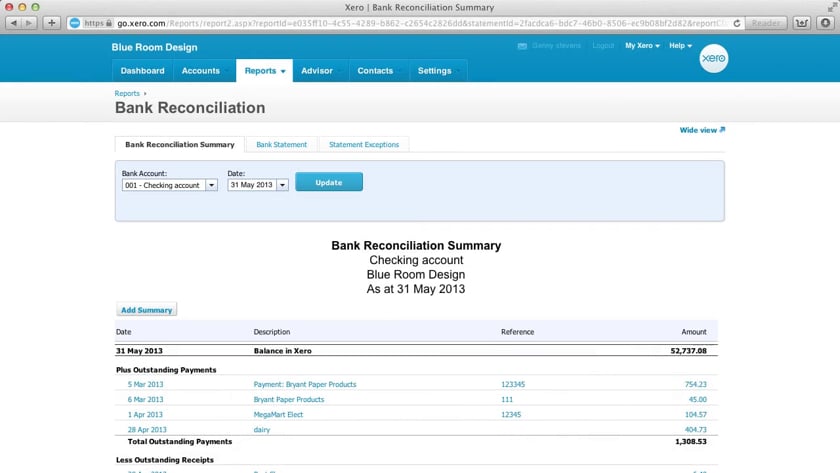
Task: Open the 1 Apr 2013 date link
Action: click(x=145, y=415)
